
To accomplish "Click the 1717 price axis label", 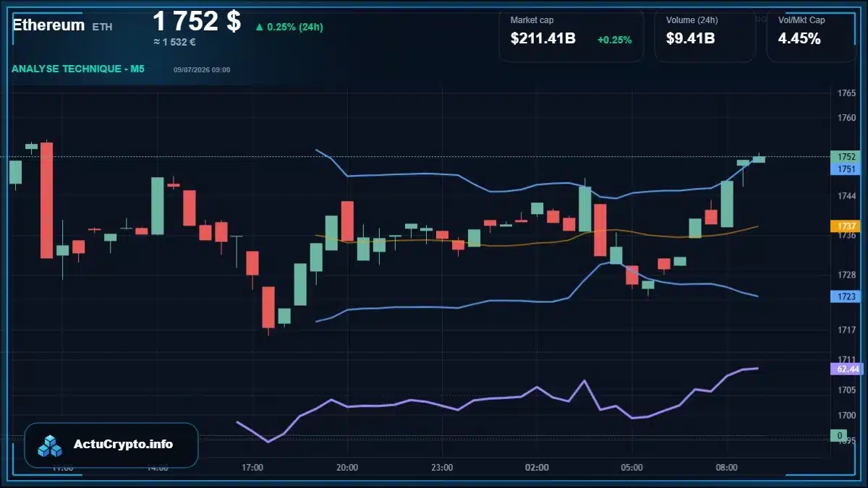I will (x=846, y=330).
